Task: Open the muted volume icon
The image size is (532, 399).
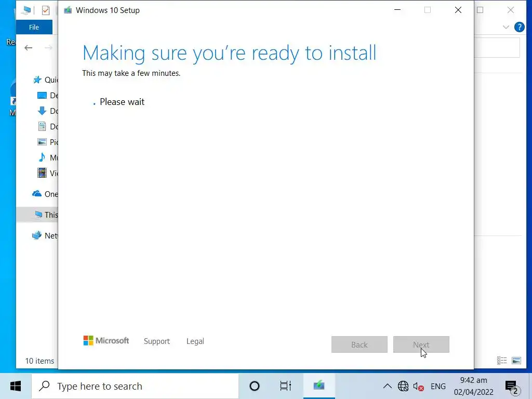Action: click(418, 386)
